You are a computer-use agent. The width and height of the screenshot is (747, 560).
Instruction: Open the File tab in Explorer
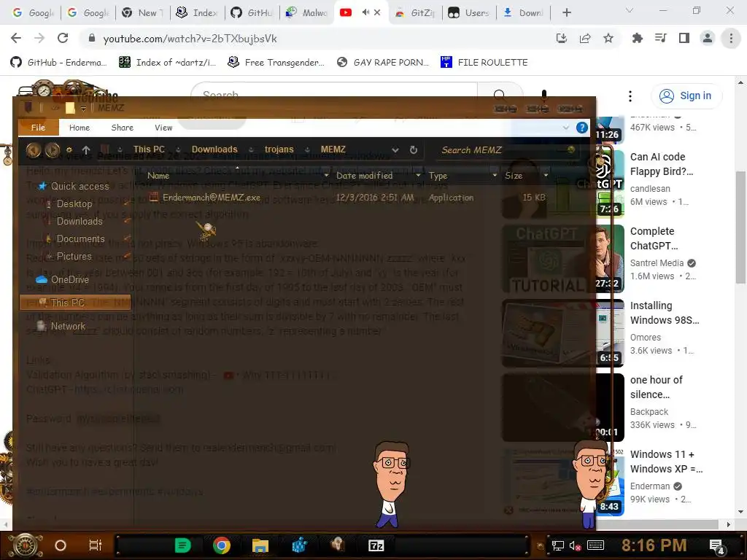(x=38, y=127)
